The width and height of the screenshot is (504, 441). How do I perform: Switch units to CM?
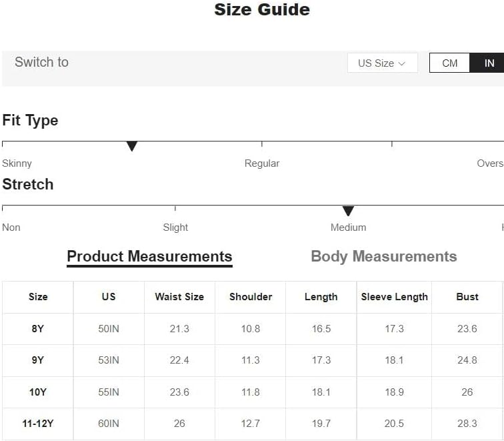[449, 63]
